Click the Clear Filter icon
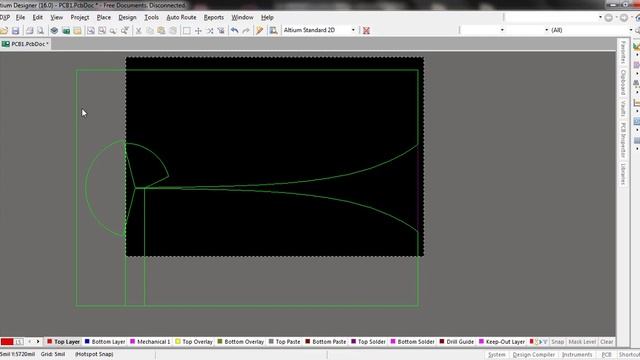Viewport: 640px width, 360px height. [221, 31]
